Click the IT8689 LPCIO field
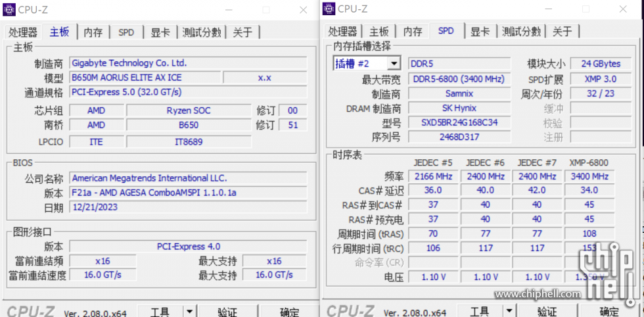Viewport: 644px width, 317px height. click(x=189, y=142)
